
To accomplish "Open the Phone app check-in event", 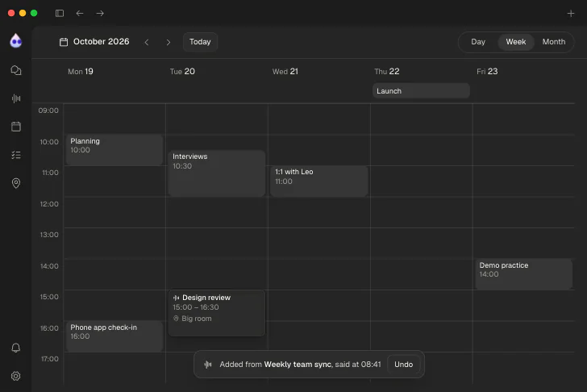I will click(x=114, y=336).
